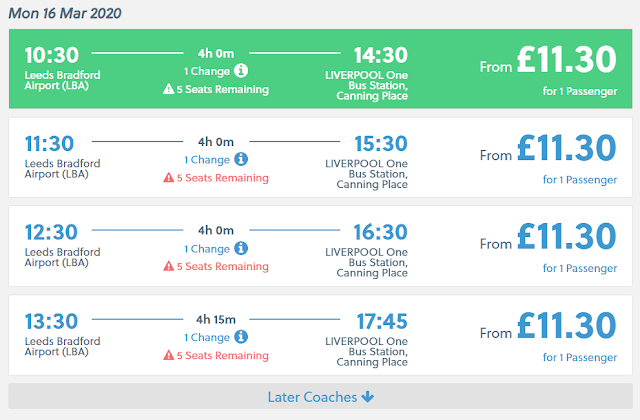Click 14:30 arrival time on green card

tap(381, 54)
